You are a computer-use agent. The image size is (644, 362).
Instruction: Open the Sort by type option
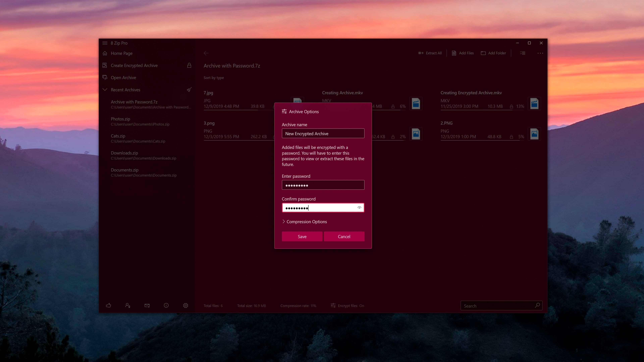click(213, 77)
